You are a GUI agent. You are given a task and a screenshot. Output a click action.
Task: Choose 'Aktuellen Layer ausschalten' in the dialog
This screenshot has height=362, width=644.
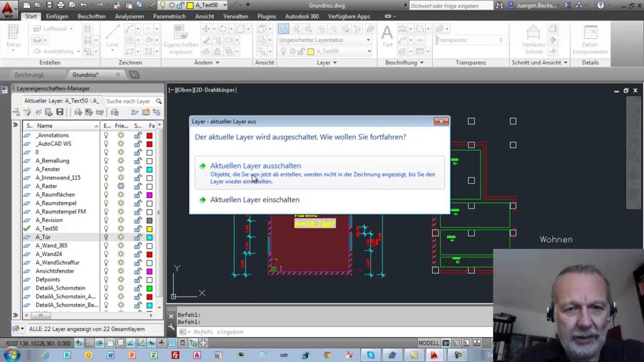(320, 173)
